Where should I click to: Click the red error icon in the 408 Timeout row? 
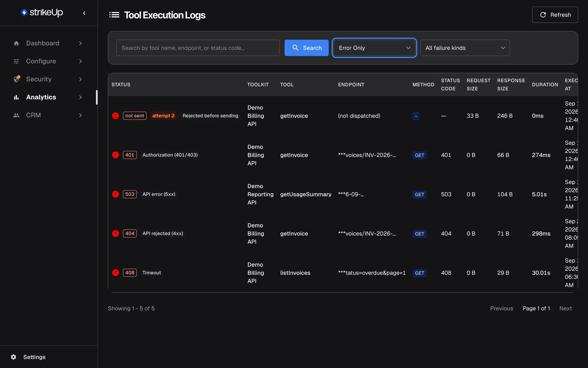coord(115,273)
